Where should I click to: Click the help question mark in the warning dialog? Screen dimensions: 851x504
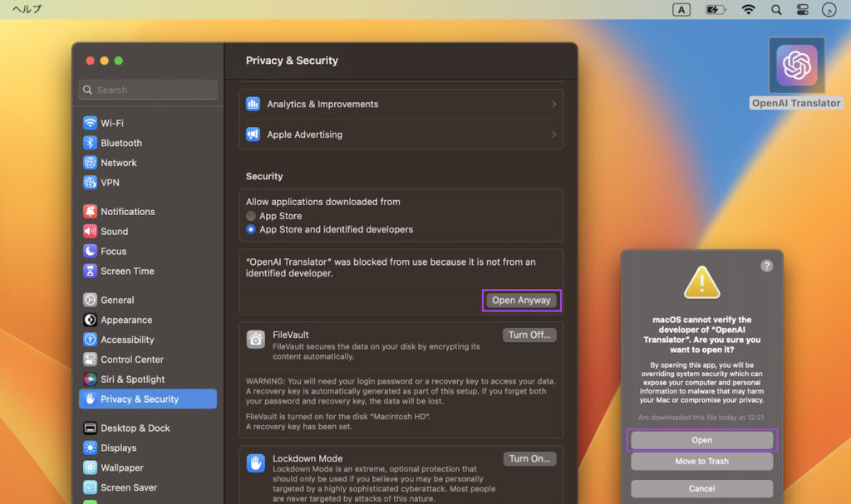tap(766, 266)
